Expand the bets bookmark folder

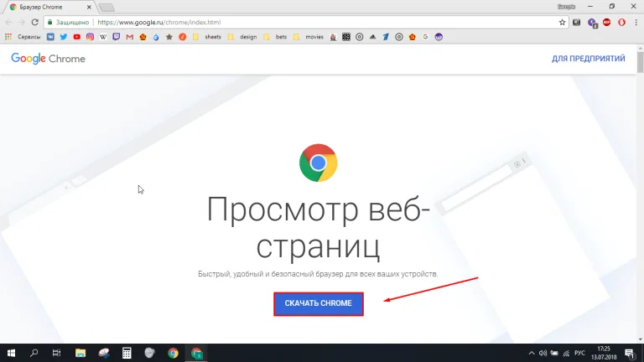coord(276,37)
